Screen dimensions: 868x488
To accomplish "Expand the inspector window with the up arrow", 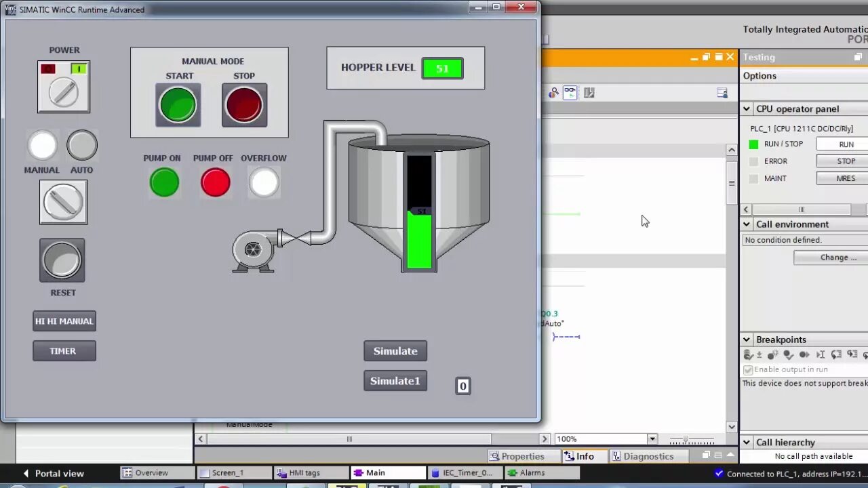I will point(729,455).
